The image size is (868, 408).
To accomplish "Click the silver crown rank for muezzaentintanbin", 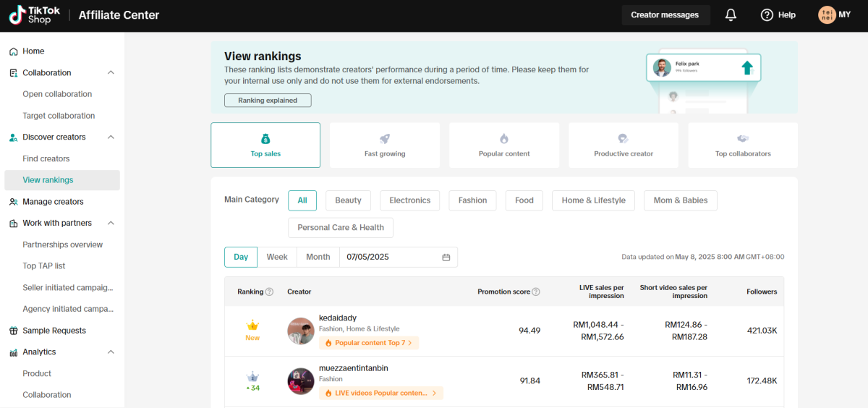I will coord(252,377).
